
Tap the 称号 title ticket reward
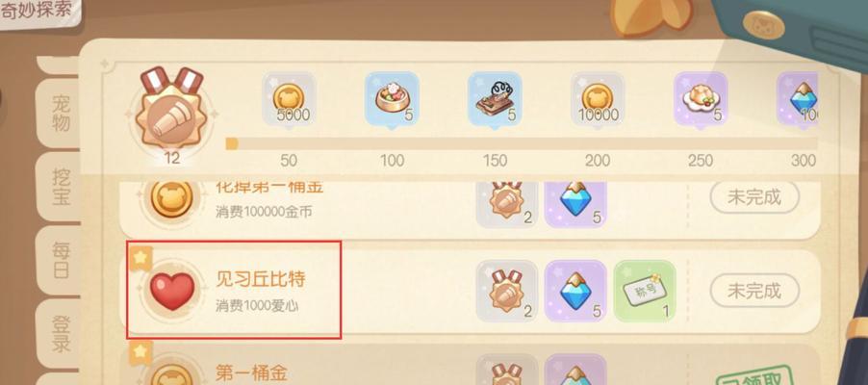pyautogui.click(x=645, y=291)
